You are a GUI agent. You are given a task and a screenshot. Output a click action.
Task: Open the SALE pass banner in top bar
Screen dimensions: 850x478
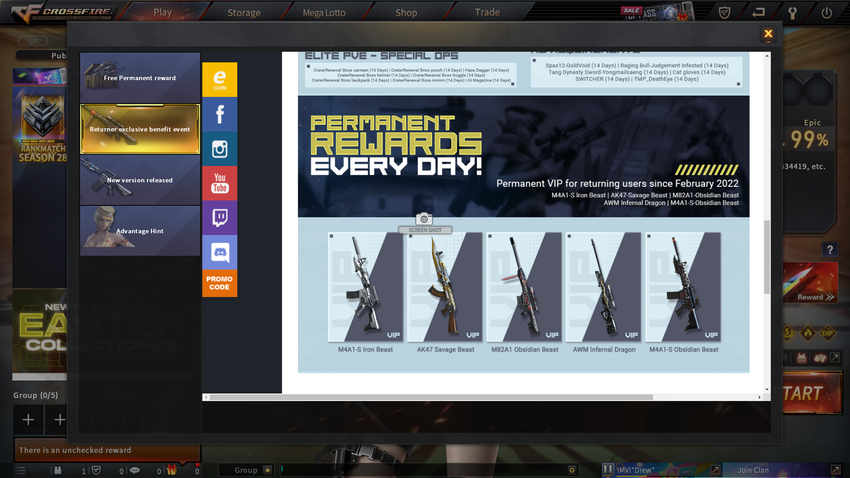point(657,12)
